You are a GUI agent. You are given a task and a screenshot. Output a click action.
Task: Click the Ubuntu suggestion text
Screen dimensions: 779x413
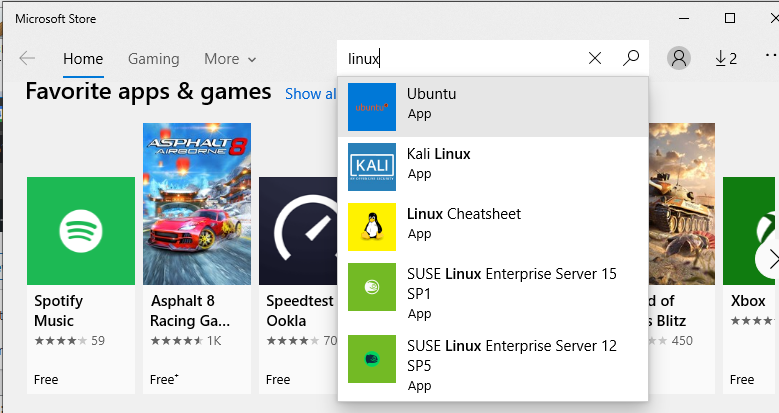431,94
